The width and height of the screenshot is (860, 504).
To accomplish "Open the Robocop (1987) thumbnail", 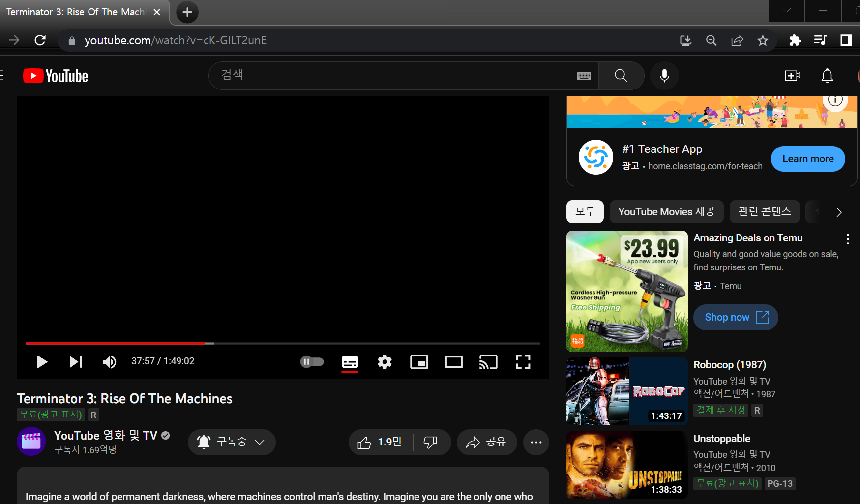I will [x=627, y=391].
